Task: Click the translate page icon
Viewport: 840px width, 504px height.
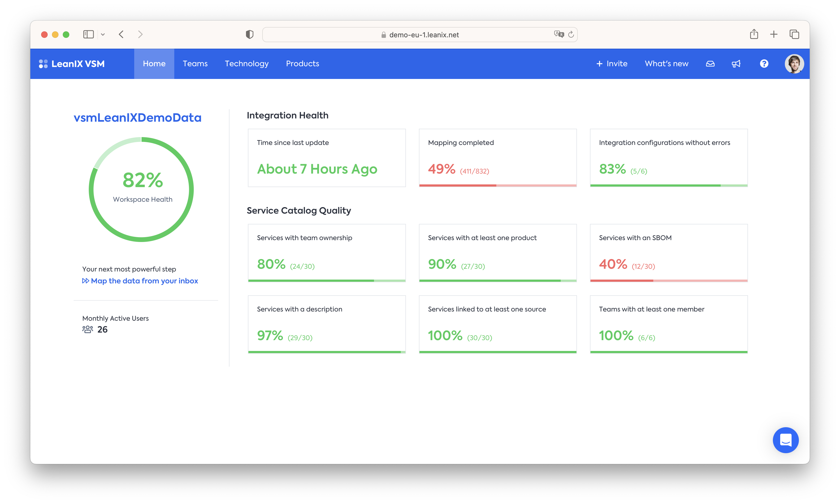Action: coord(559,34)
